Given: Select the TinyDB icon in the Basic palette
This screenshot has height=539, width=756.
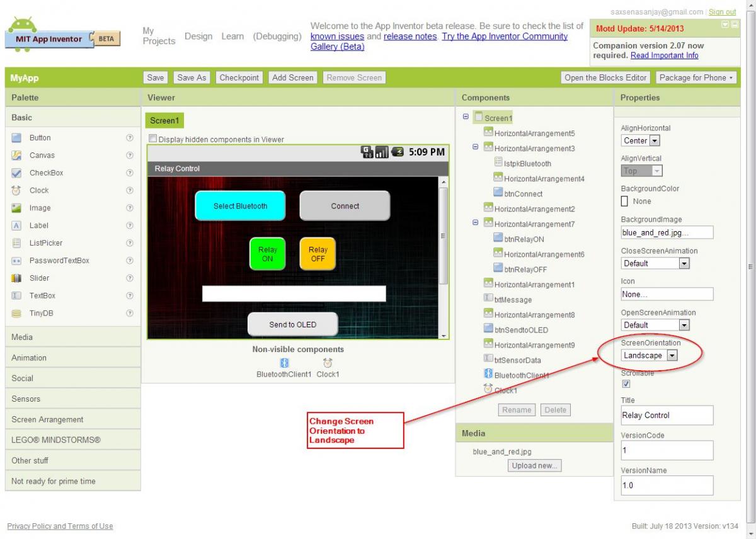Looking at the screenshot, I should (x=17, y=313).
